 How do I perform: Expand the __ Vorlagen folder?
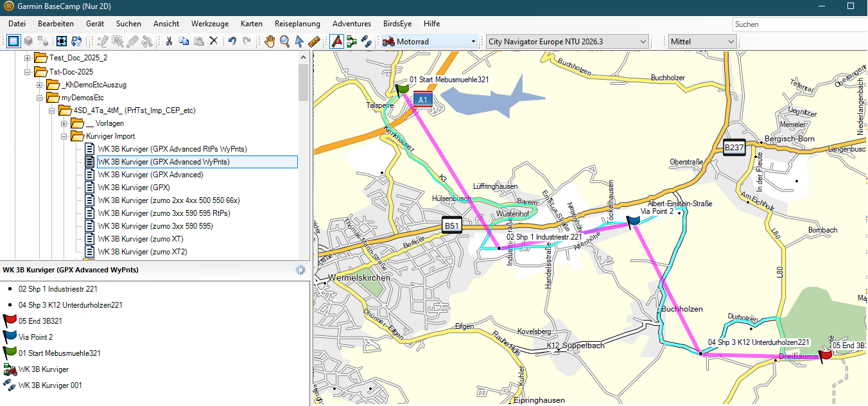(64, 123)
